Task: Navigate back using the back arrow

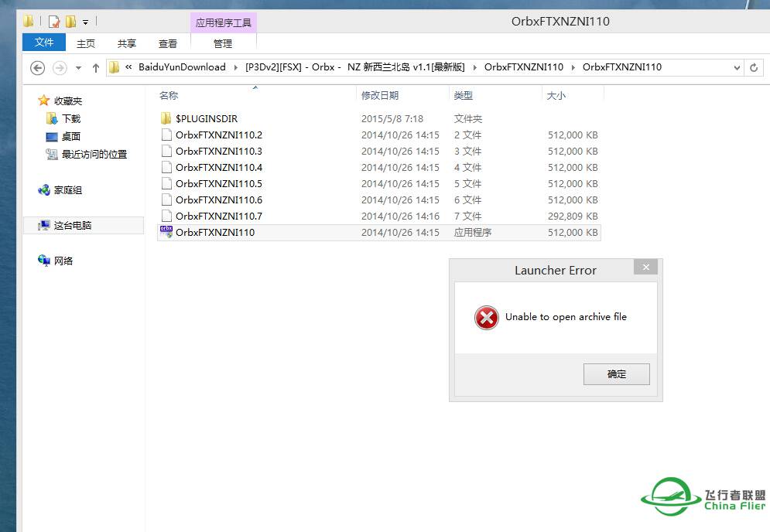Action: (37, 67)
